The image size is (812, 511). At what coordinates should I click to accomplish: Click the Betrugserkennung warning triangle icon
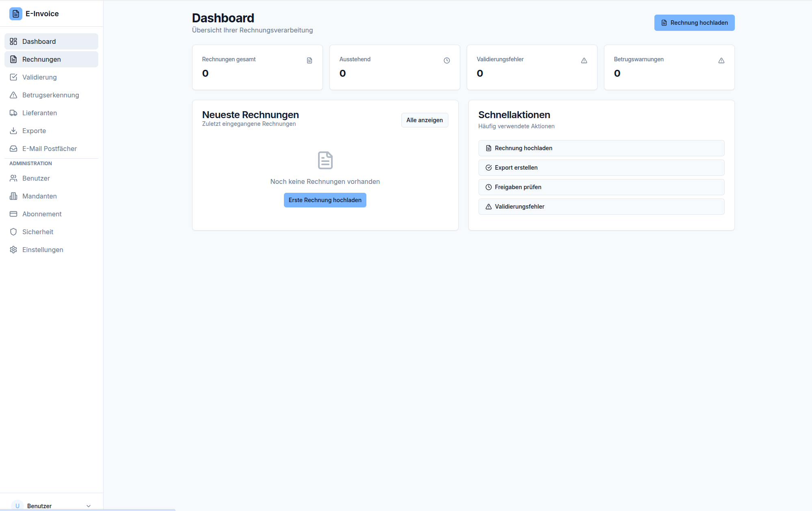(x=13, y=95)
